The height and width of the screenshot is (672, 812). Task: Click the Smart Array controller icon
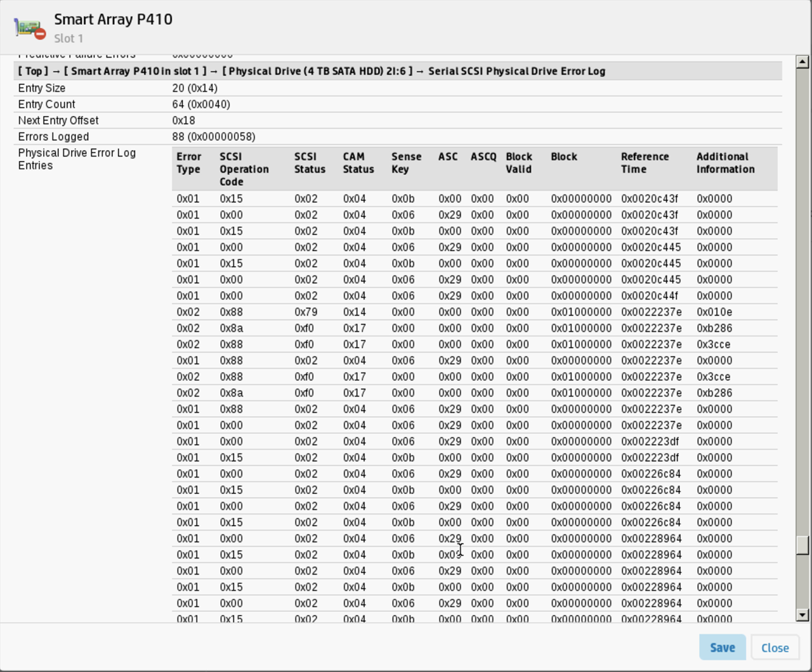pos(30,28)
